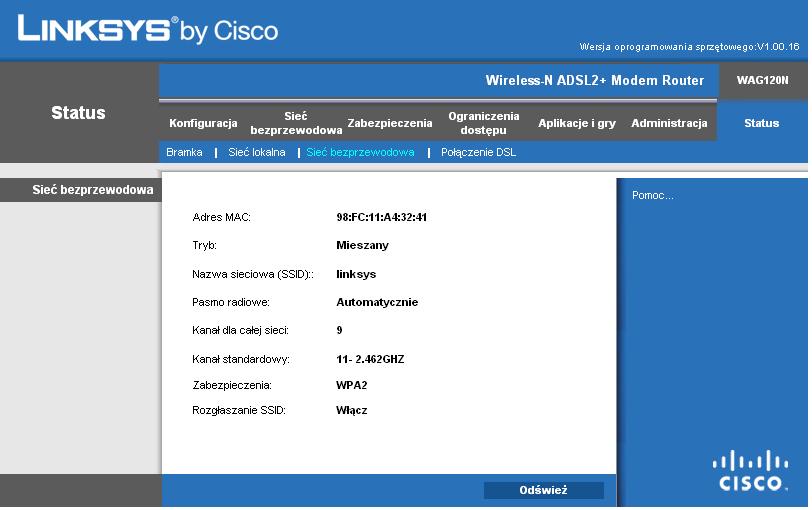Click the Zabezpieczenia label in status list

coord(231,385)
